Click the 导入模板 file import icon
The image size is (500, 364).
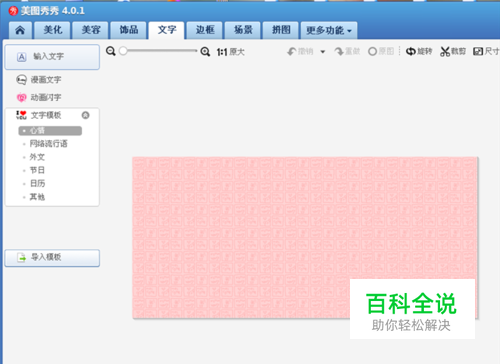22,258
